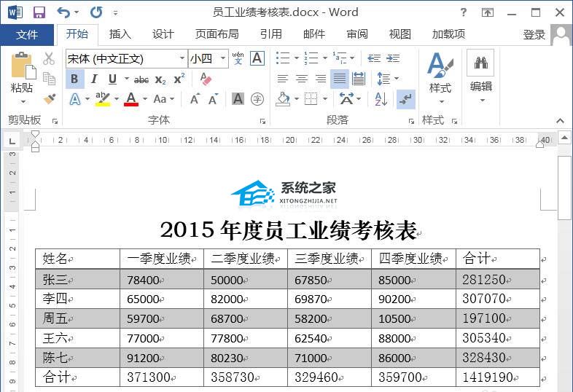Apply red font color
This screenshot has height=392, width=573.
131,99
